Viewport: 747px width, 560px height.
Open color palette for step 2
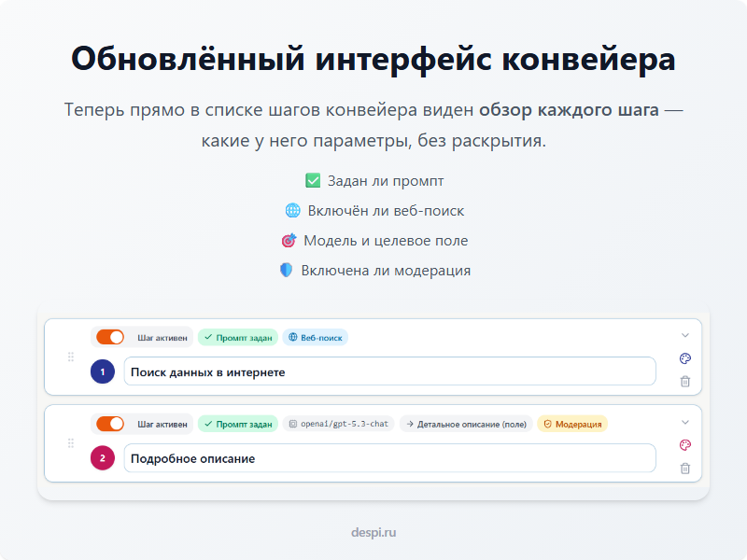[685, 445]
